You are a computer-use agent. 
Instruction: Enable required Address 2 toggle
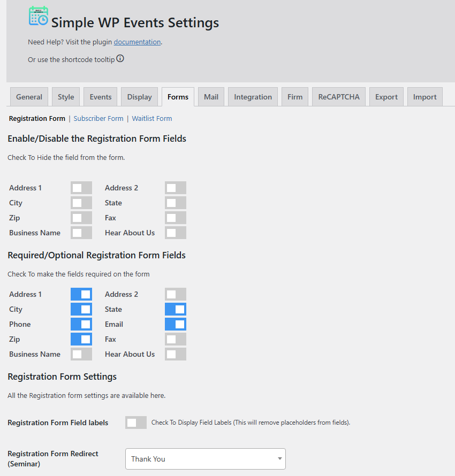point(176,294)
